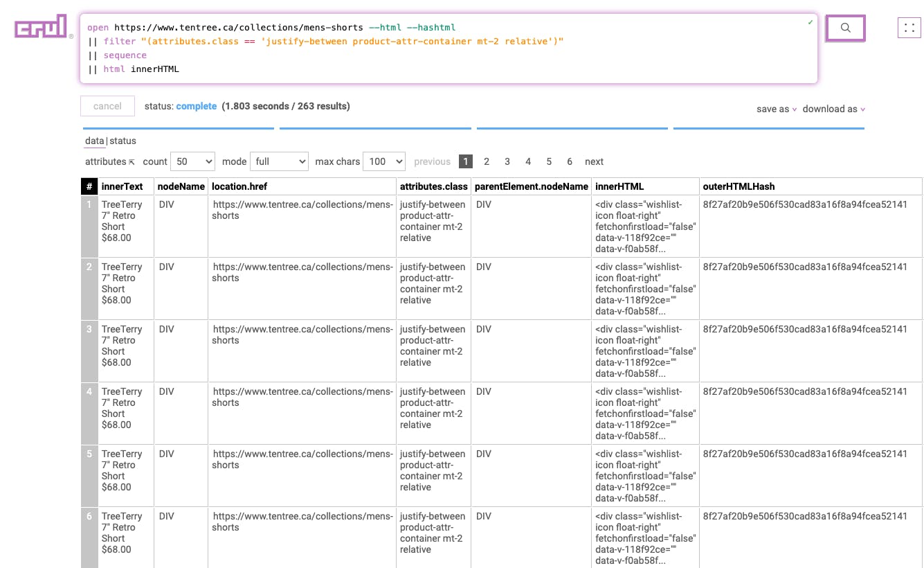Click row 2 location.href URL cell
Screen dimensions: 924x568
coord(302,288)
